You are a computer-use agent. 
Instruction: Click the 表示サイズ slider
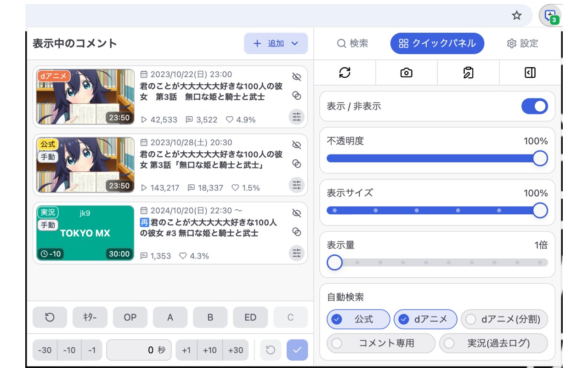point(437,211)
